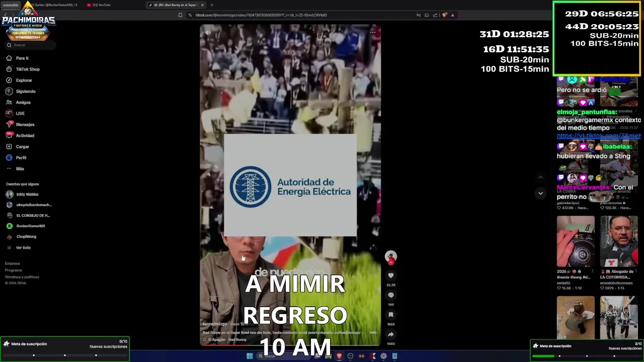
Task: Open video of two skaters walking on street
Action: [x=619, y=318]
